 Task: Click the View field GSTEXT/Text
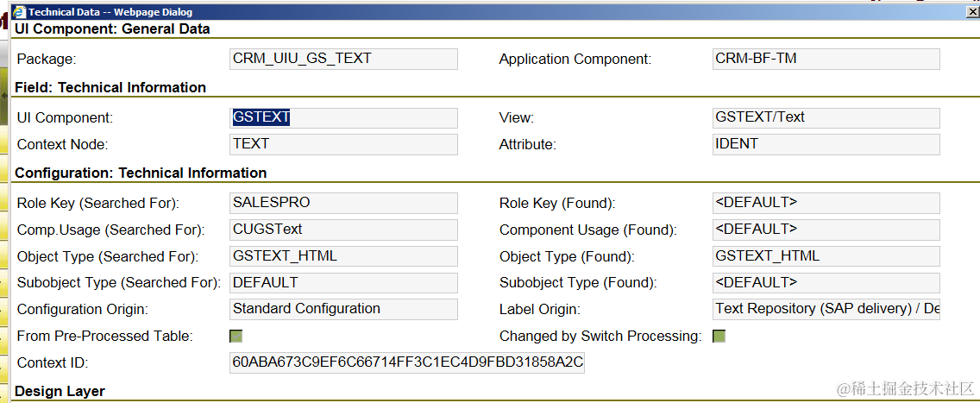point(826,118)
